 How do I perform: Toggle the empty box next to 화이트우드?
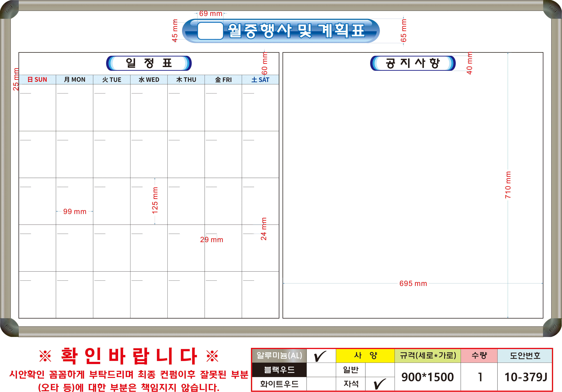pos(321,384)
